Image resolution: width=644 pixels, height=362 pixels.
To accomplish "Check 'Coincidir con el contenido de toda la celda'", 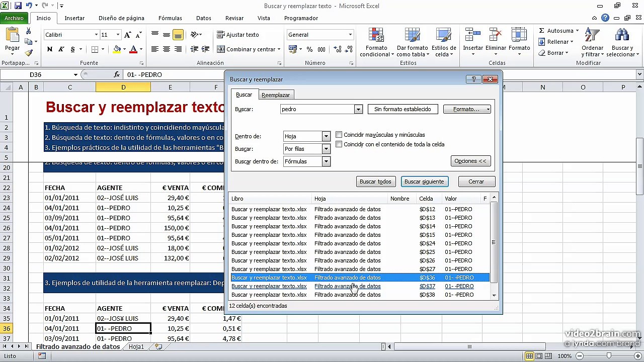I will coord(339,144).
